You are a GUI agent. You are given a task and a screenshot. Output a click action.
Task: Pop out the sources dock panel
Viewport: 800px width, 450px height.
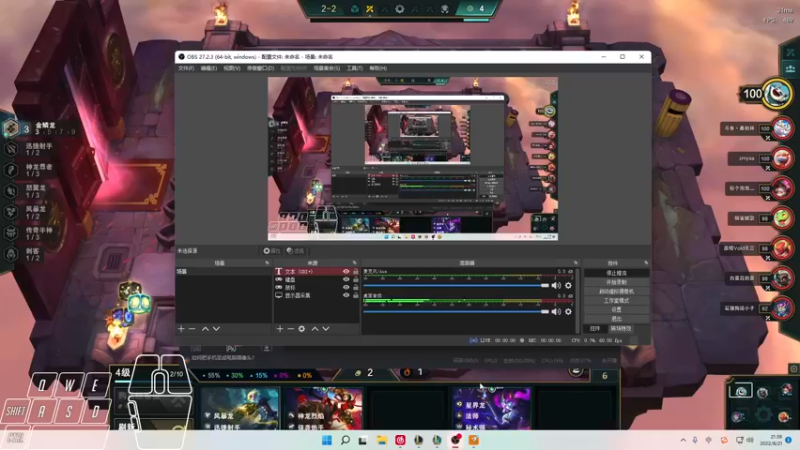tap(355, 263)
